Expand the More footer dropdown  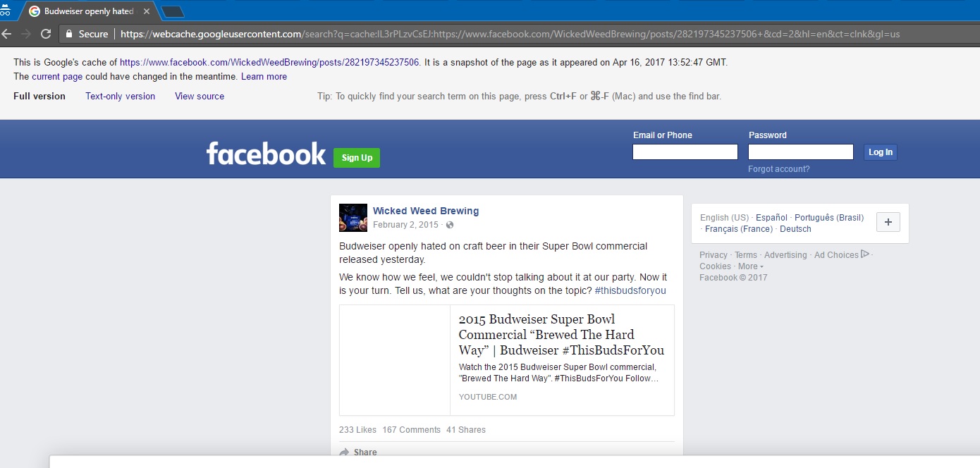click(x=750, y=266)
